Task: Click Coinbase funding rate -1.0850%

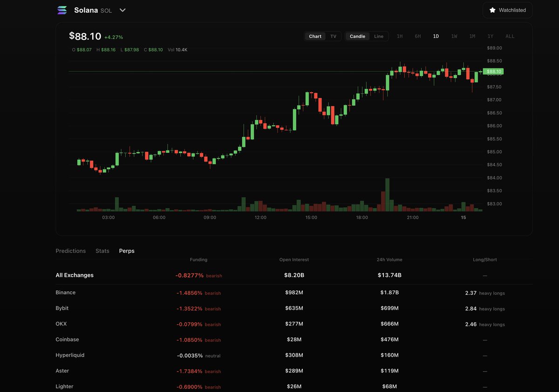Action: point(190,340)
